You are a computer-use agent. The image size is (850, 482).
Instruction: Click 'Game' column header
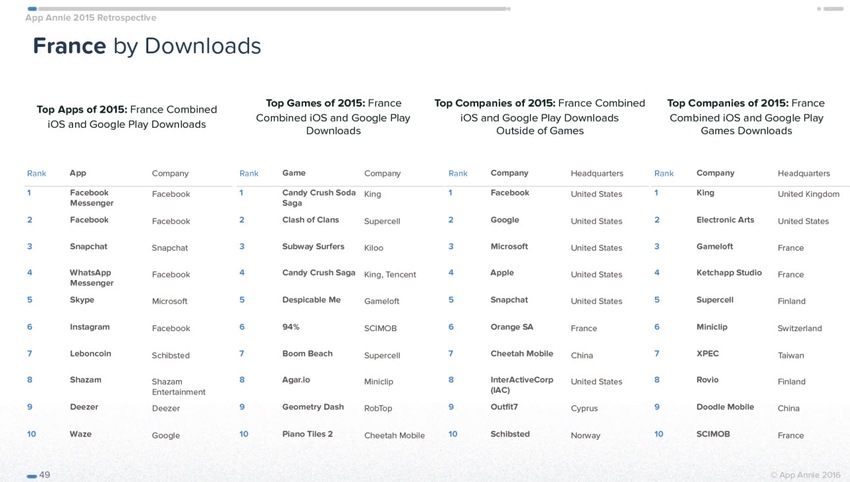tap(294, 173)
